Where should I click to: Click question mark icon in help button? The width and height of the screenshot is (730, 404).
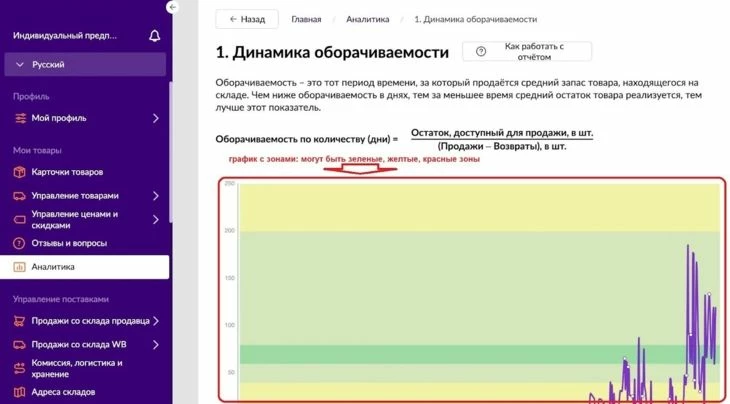(481, 51)
